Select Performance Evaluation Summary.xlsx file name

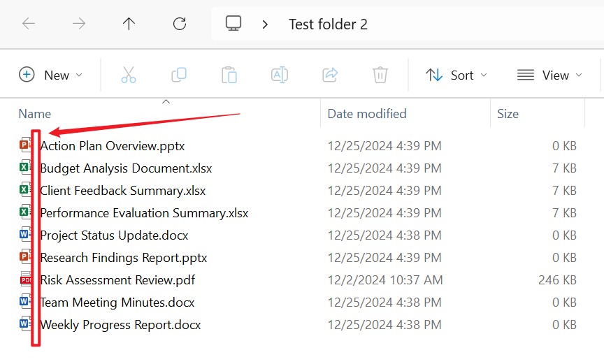[144, 213]
